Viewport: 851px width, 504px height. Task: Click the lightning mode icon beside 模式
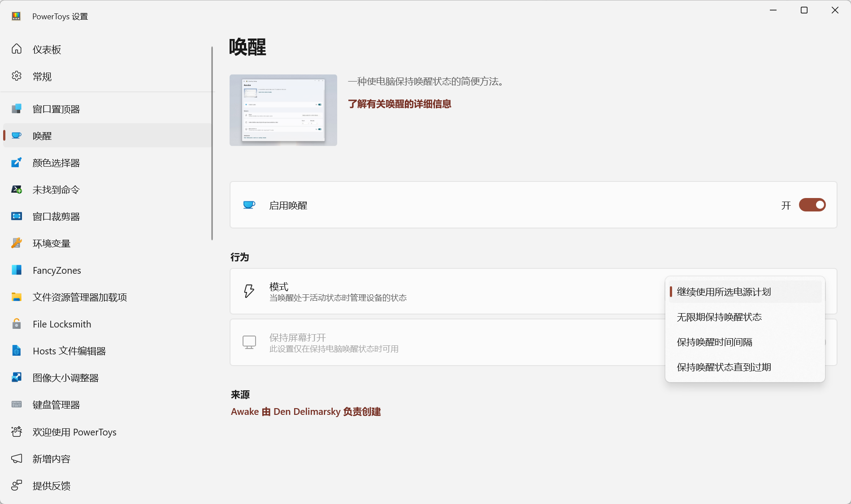pyautogui.click(x=249, y=291)
